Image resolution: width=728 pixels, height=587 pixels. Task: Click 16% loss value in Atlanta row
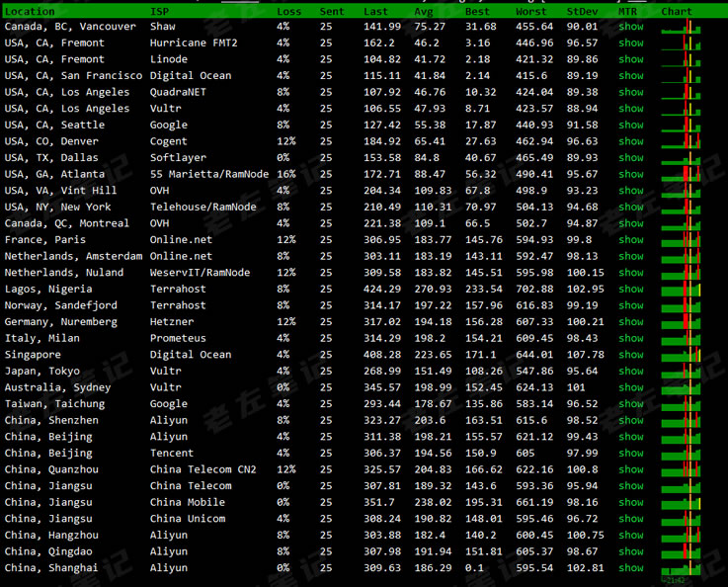286,174
